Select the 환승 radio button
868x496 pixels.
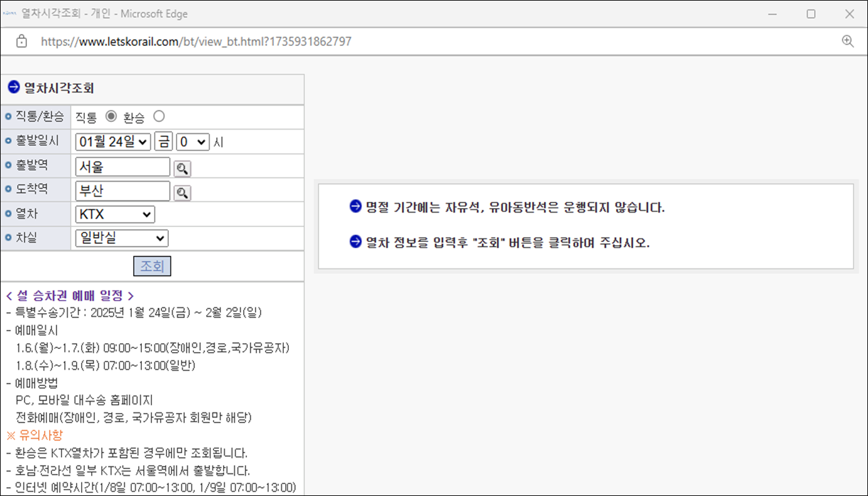click(x=159, y=116)
